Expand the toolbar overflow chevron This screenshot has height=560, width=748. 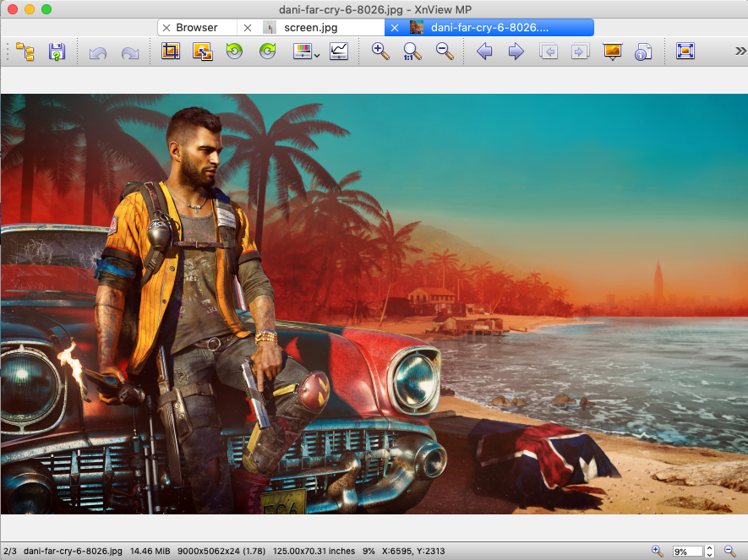740,51
